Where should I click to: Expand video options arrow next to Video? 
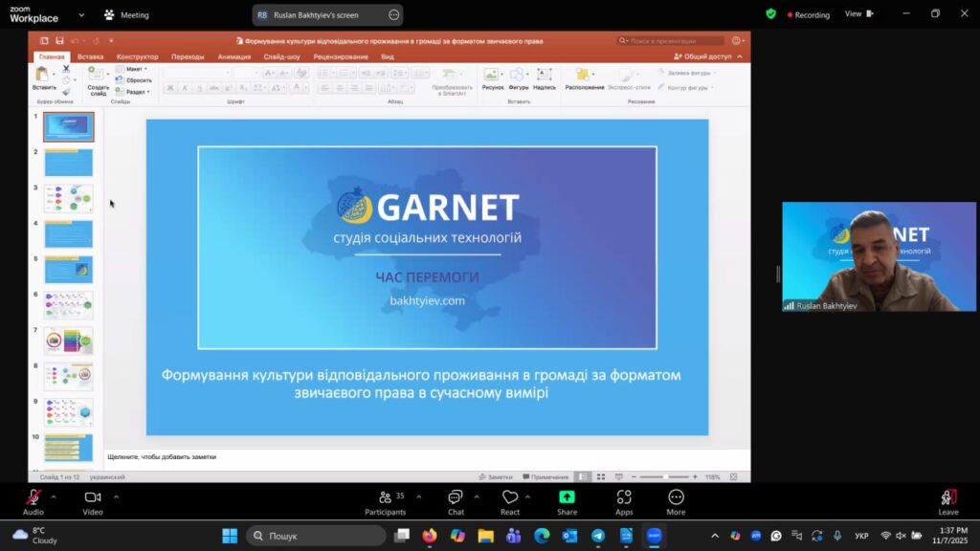[116, 496]
